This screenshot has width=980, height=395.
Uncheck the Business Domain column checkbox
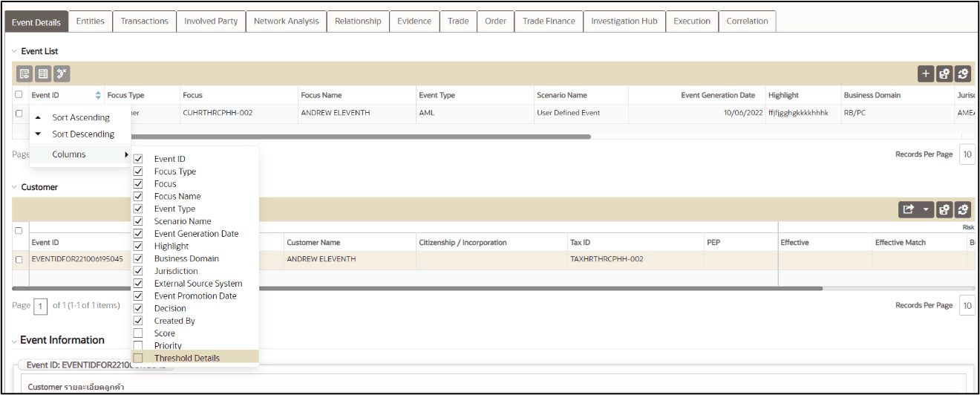138,258
